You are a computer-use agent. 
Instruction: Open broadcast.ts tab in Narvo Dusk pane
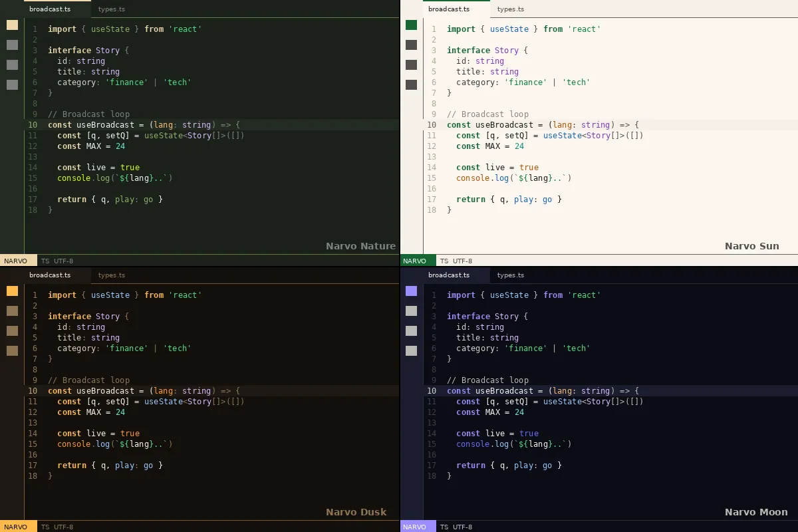tap(57, 275)
